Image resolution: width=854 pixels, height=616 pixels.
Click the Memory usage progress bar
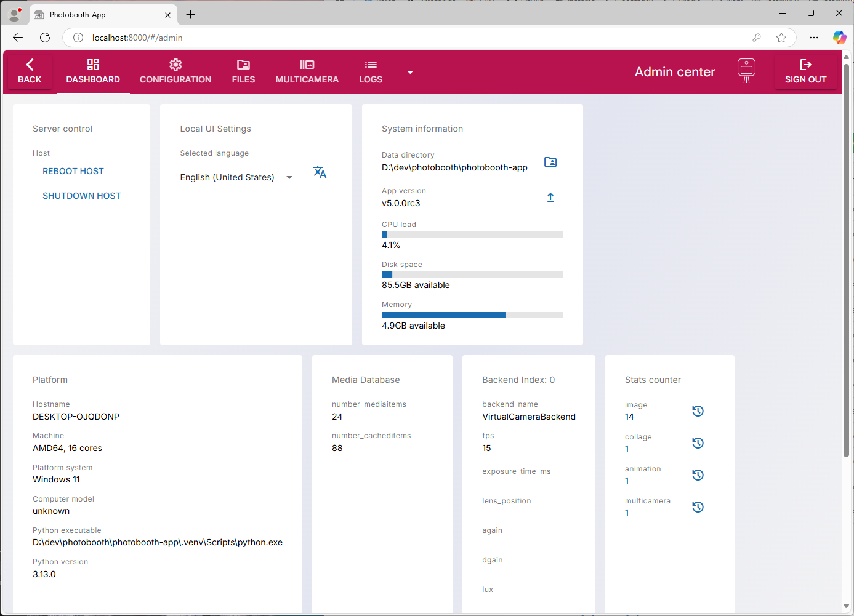click(x=472, y=315)
